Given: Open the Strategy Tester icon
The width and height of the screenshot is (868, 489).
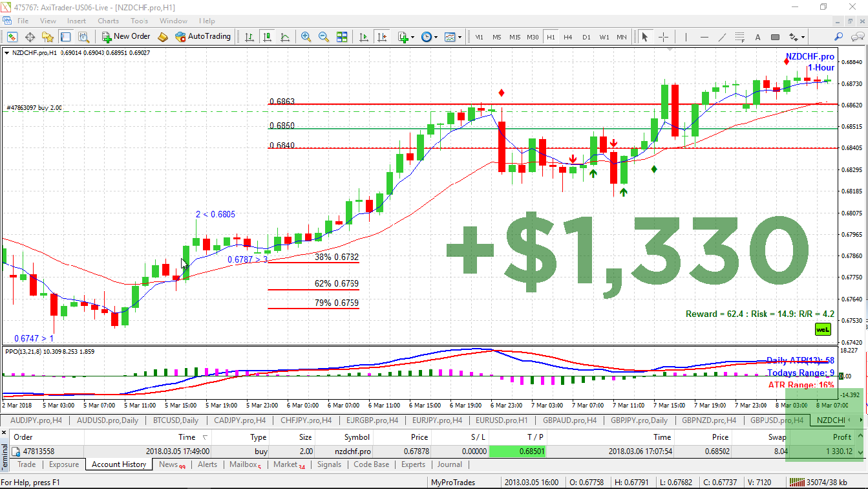Looking at the screenshot, I should (x=83, y=37).
